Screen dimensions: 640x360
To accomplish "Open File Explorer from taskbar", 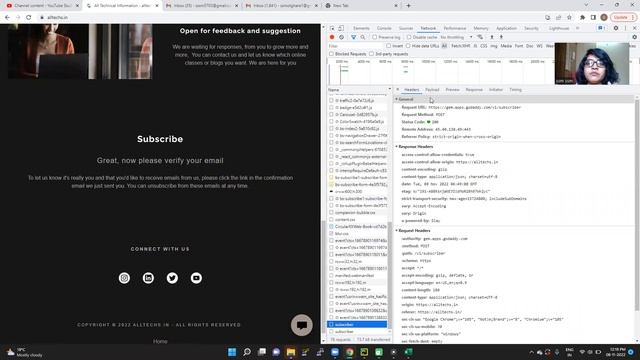I will tap(291, 352).
